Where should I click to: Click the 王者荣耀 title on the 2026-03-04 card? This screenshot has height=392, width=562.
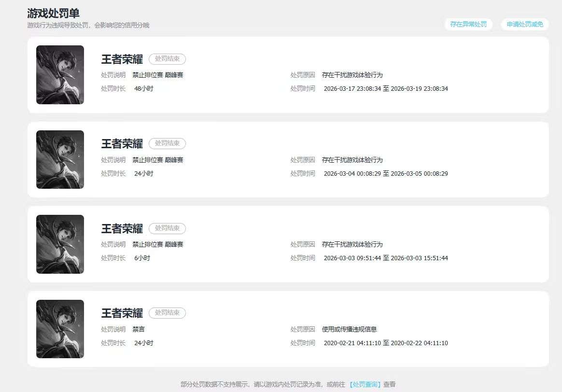click(122, 144)
